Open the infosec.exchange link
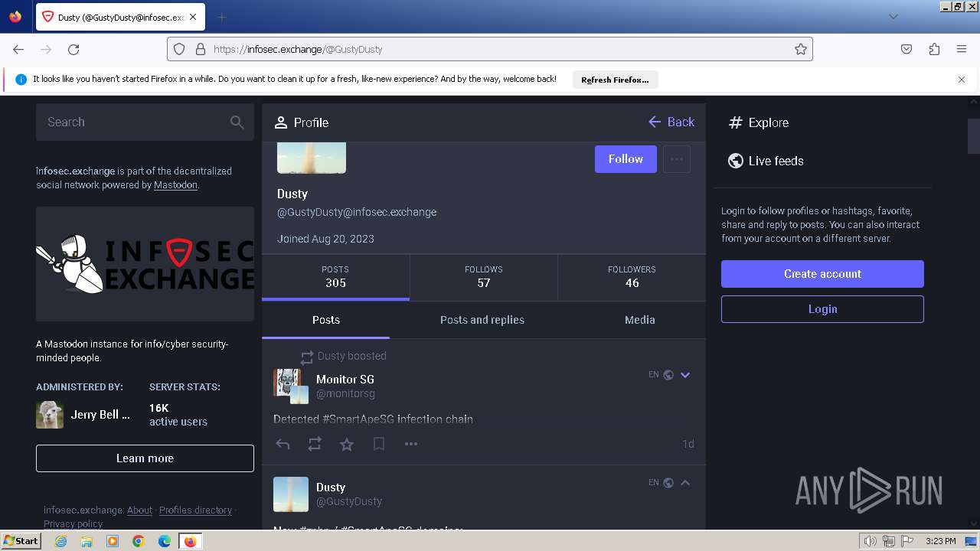Viewport: 980px width, 551px height. click(75, 171)
